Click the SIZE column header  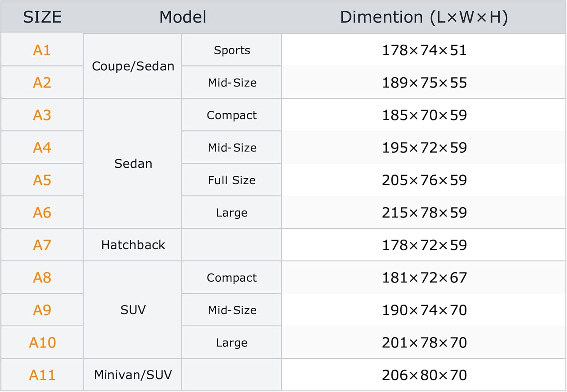tap(42, 17)
